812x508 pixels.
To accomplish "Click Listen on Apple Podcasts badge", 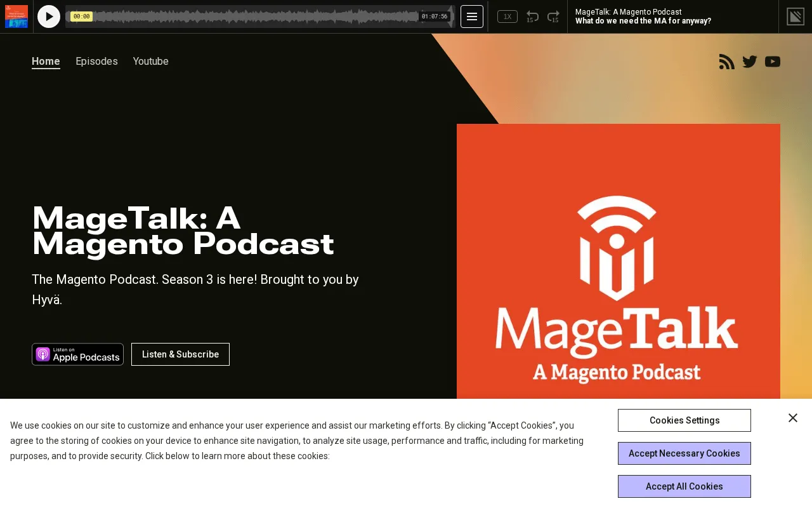I will [x=77, y=354].
